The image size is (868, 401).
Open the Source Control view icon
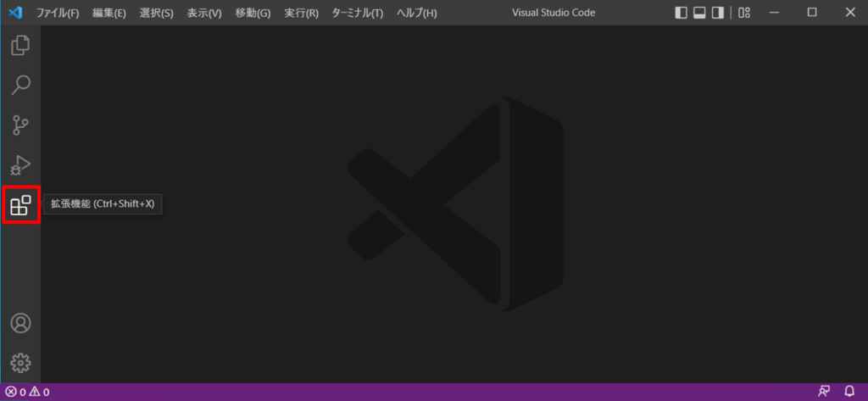pos(20,125)
